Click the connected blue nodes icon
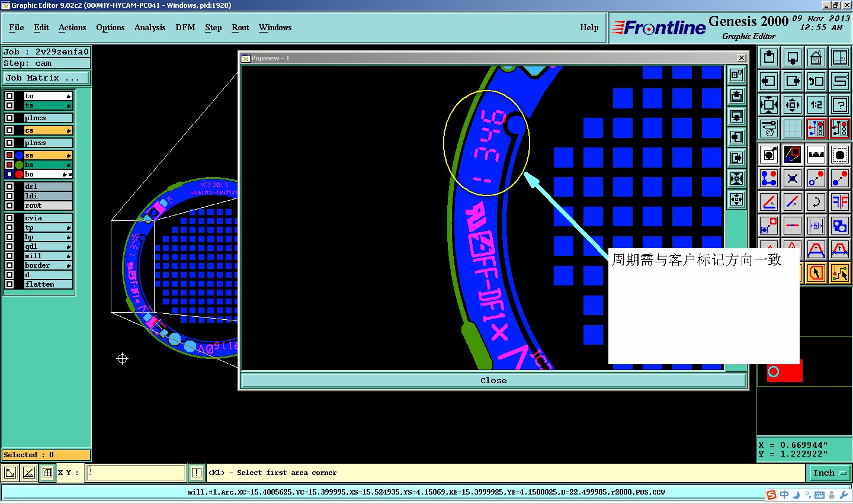This screenshot has height=504, width=853. click(x=769, y=178)
